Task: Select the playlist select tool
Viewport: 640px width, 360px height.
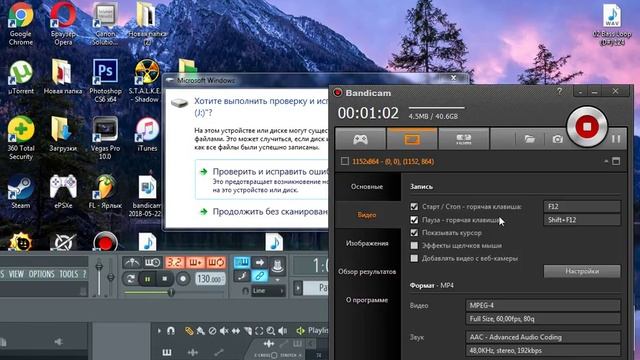Action: (x=259, y=331)
